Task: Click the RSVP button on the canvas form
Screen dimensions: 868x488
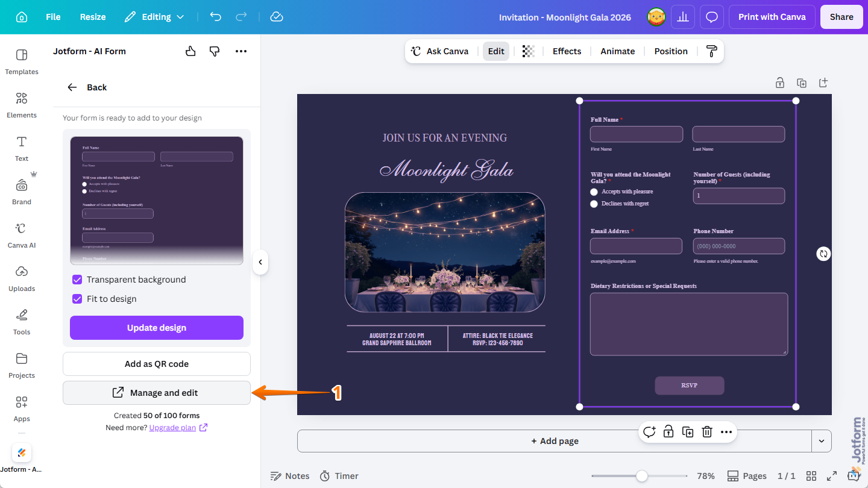Action: click(690, 386)
